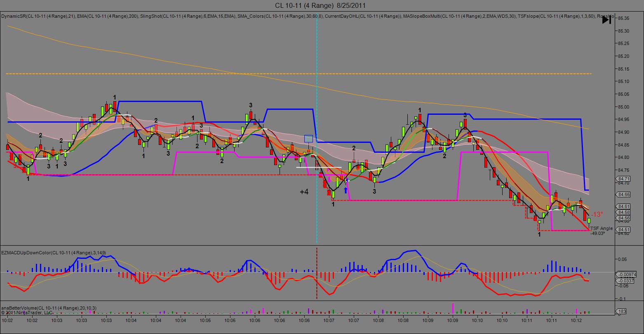Screen dimensions: 644x334
Task: Click the 84.61 price marker tag
Action: [x=624, y=206]
